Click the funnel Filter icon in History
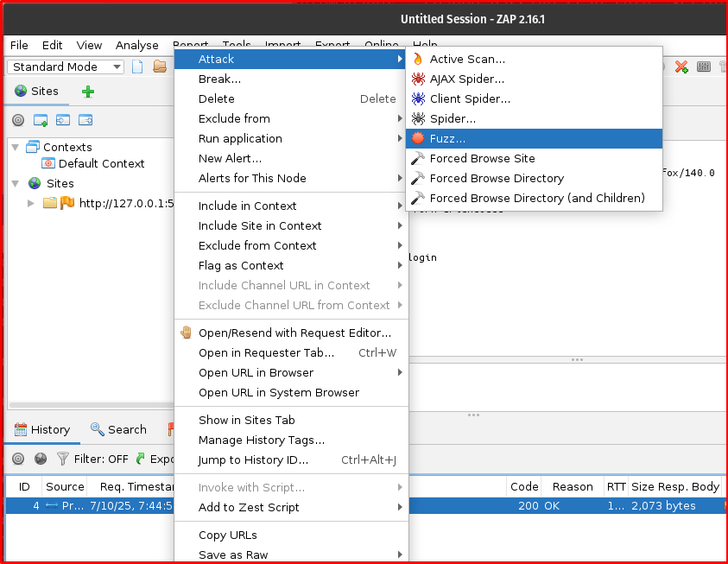This screenshot has width=728, height=564. (63, 459)
